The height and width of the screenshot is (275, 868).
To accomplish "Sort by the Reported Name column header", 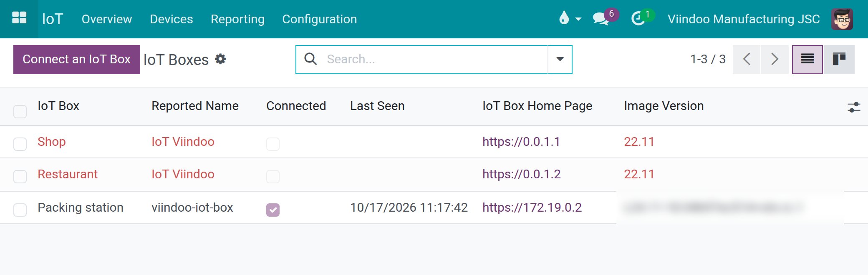I will (195, 106).
